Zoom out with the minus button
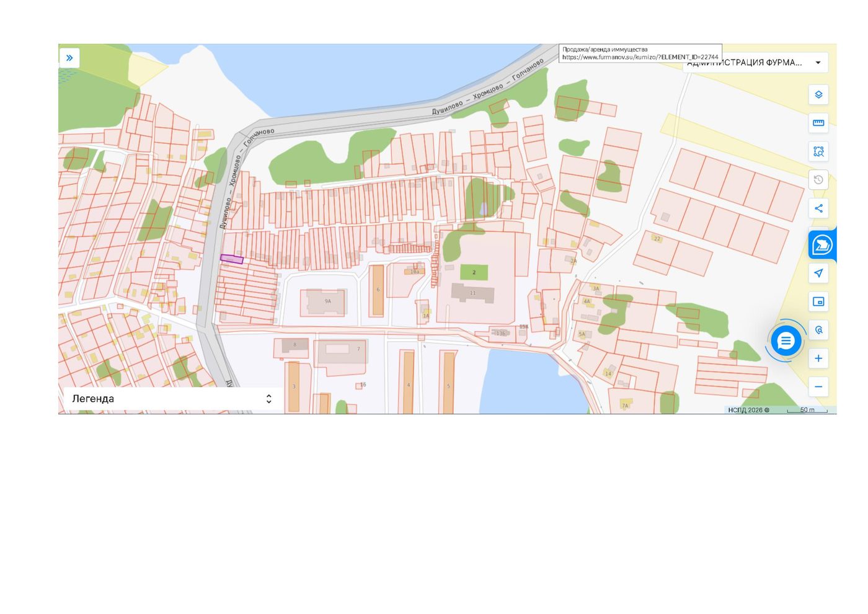868x614 pixels. point(818,387)
